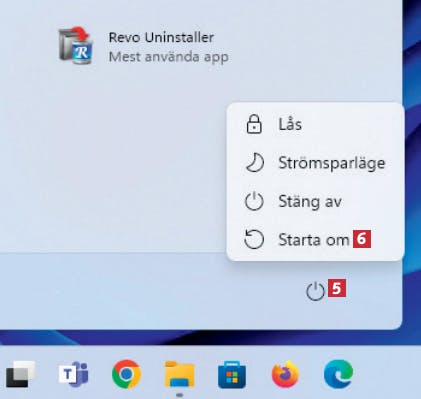Launch Microsoft Edge from the taskbar
Viewport: 421px width, 399px height.
(338, 374)
